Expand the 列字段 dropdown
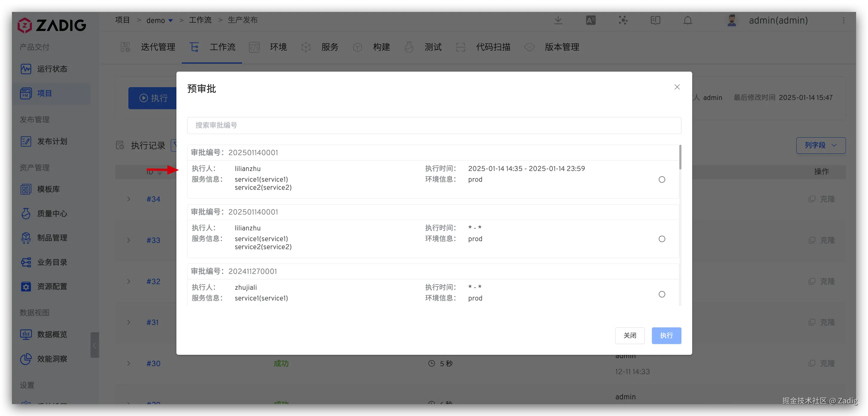 pyautogui.click(x=821, y=145)
